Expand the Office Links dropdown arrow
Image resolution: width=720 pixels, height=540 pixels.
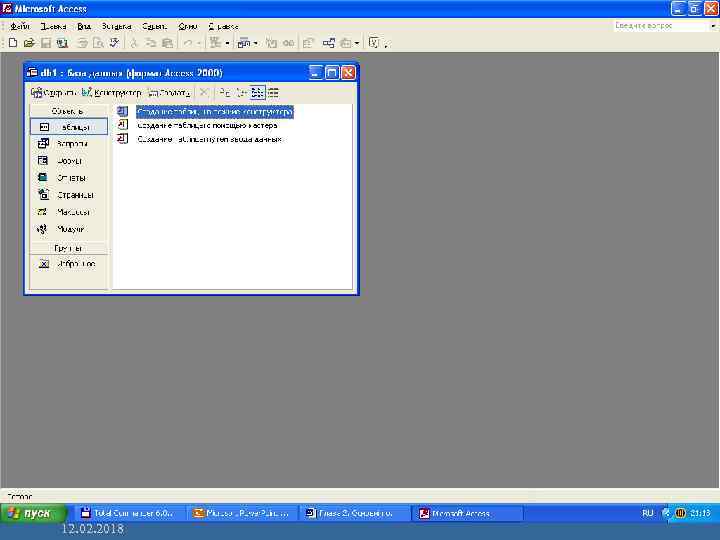227,43
